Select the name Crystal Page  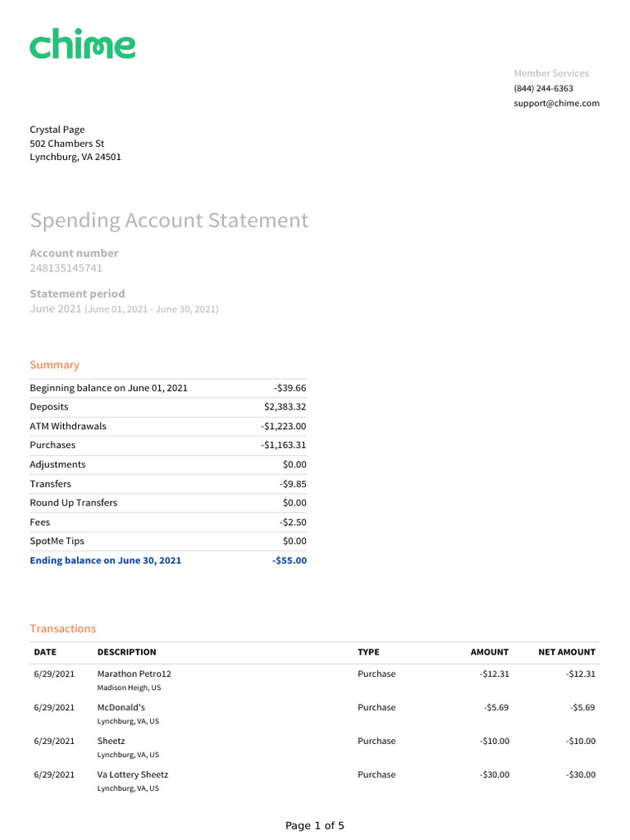57,130
